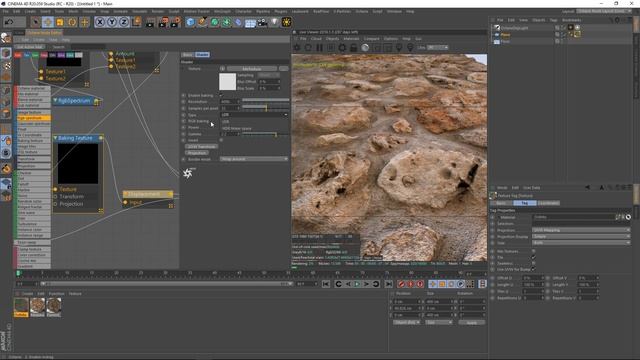Open the tag Side dropdown
640x360 pixels.
(x=581, y=243)
